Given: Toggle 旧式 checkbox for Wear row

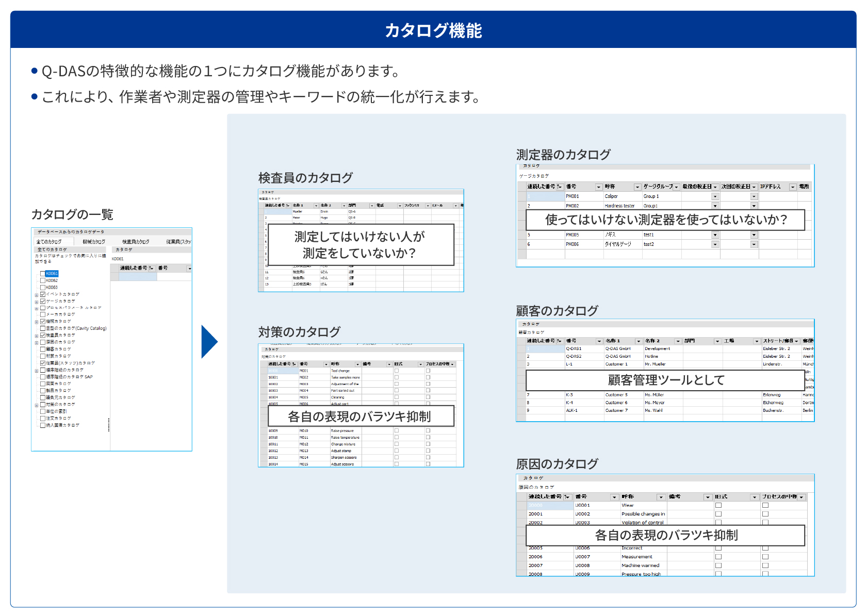Looking at the screenshot, I should click(718, 505).
